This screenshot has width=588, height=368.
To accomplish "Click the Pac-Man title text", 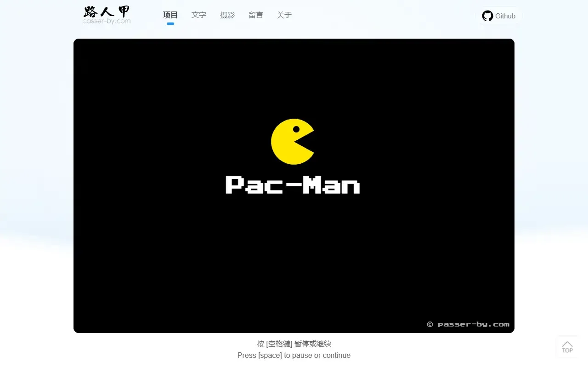I will tap(293, 185).
